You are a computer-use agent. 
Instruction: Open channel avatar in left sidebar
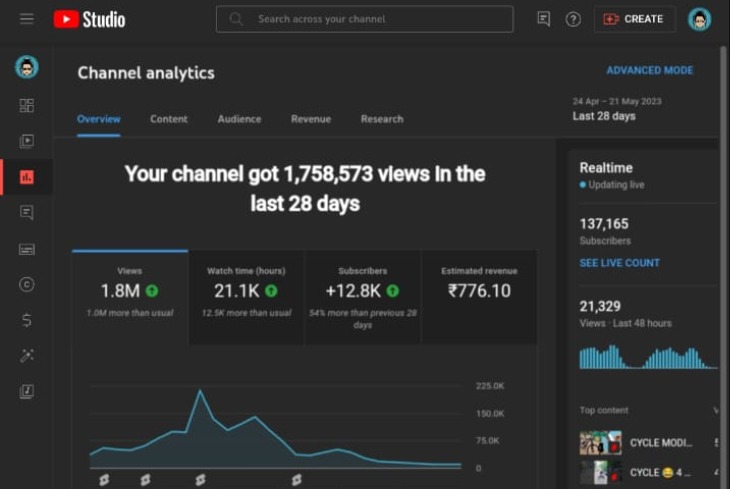tap(27, 67)
